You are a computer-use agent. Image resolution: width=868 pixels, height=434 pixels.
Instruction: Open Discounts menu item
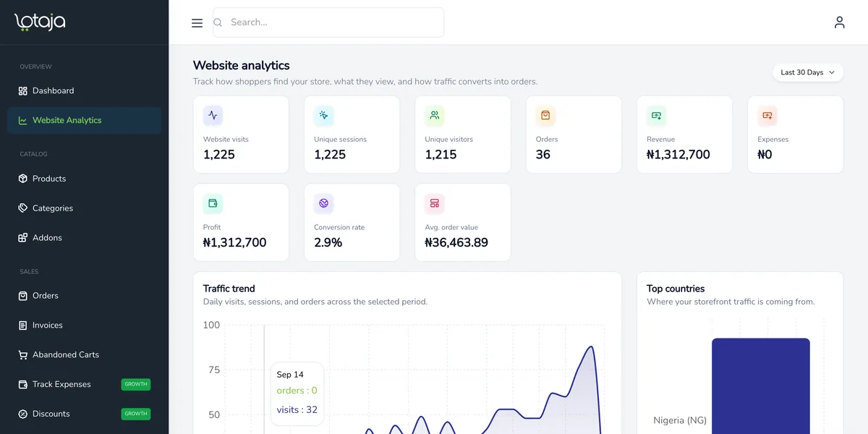tap(84, 414)
